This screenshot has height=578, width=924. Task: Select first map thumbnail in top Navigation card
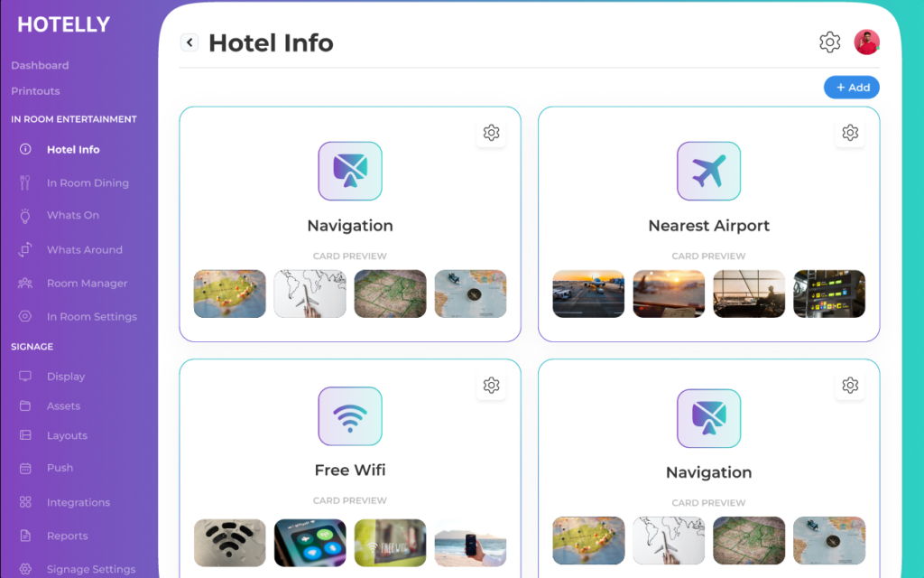(x=230, y=294)
